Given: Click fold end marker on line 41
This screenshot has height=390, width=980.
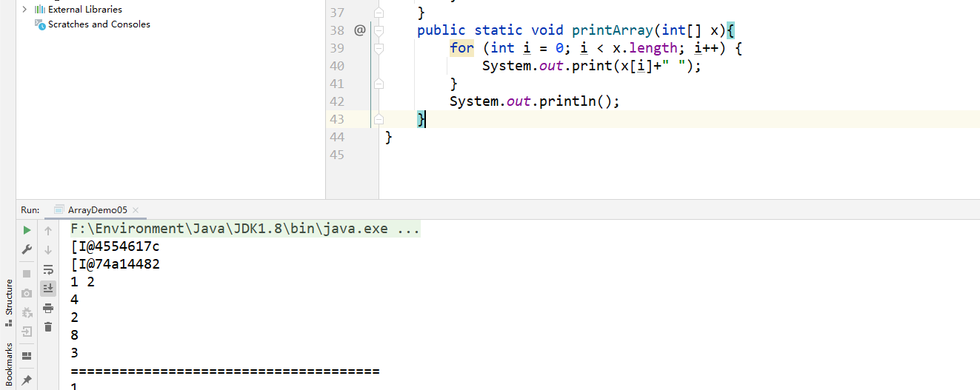Looking at the screenshot, I should [x=379, y=84].
